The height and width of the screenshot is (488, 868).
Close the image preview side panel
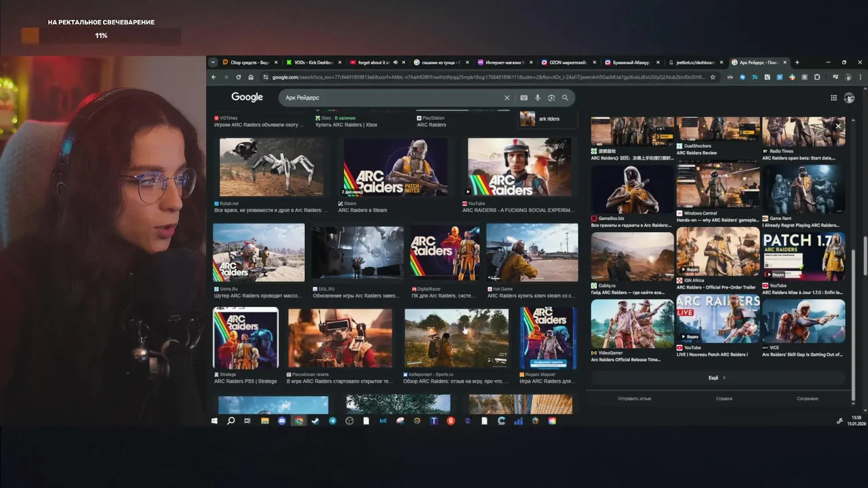tap(838, 126)
